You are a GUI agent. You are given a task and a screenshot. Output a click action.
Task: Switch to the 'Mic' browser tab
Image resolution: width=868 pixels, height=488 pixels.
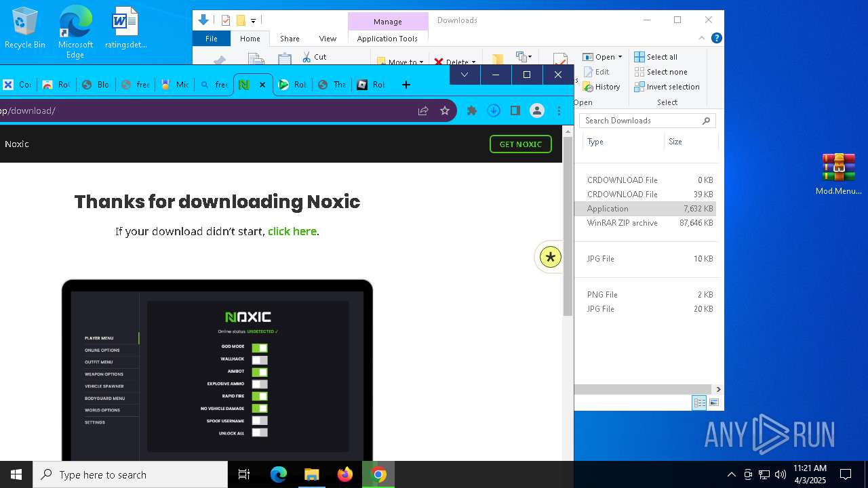coord(174,85)
